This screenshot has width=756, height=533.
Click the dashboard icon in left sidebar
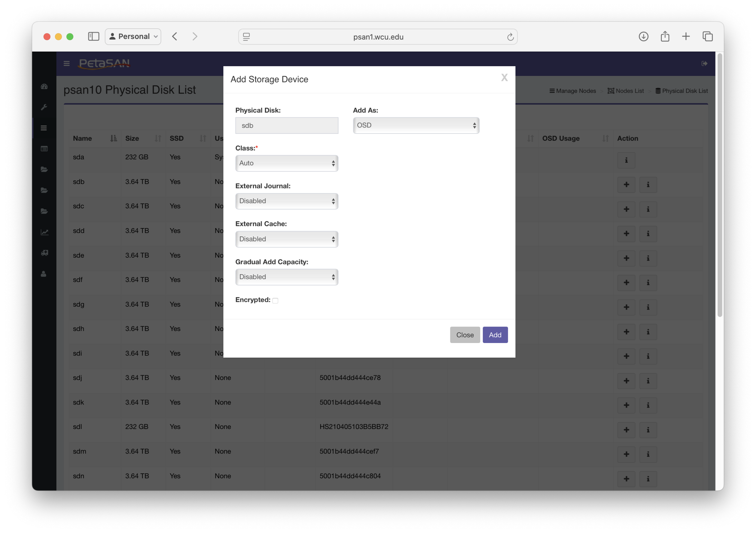point(44,87)
